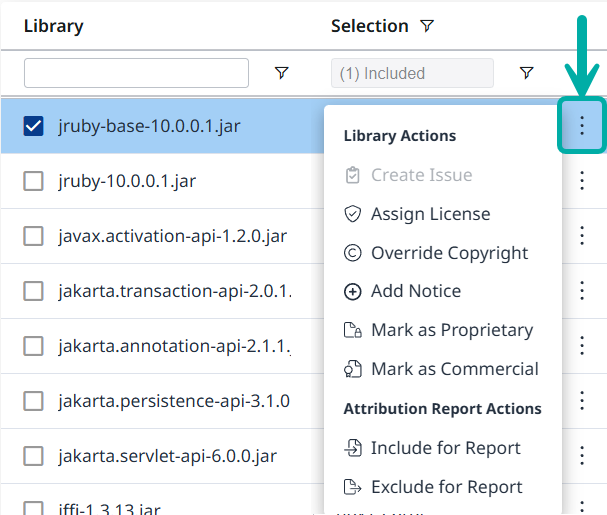Screen dimensions: 607x515
Task: Click the filter icon beside Selection header
Action: [427, 26]
